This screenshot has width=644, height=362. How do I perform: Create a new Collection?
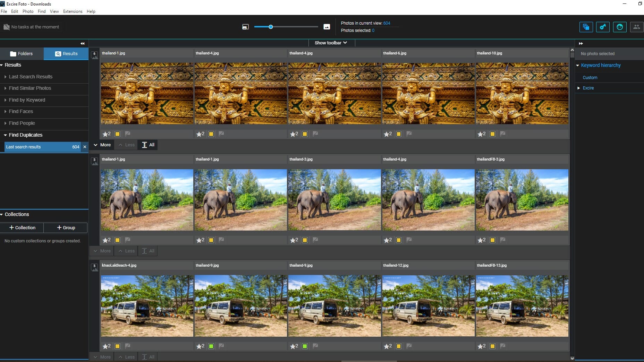22,228
